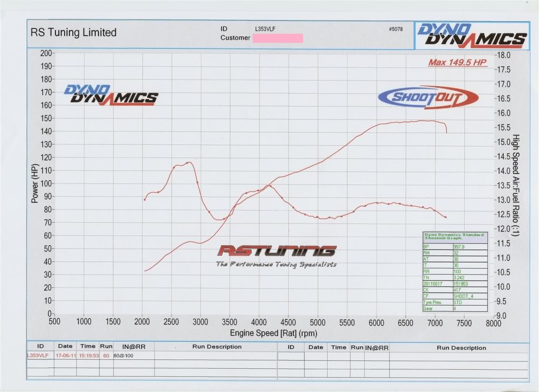Click the red L353VLF ID table cell

39,356
